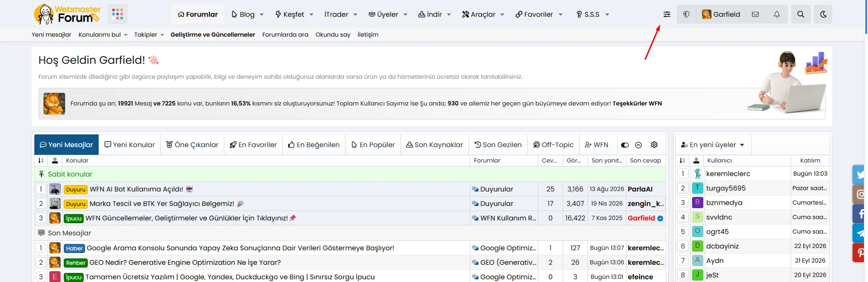Open the envelope inbox icon
Screen dimensions: 868x282
(x=755, y=14)
